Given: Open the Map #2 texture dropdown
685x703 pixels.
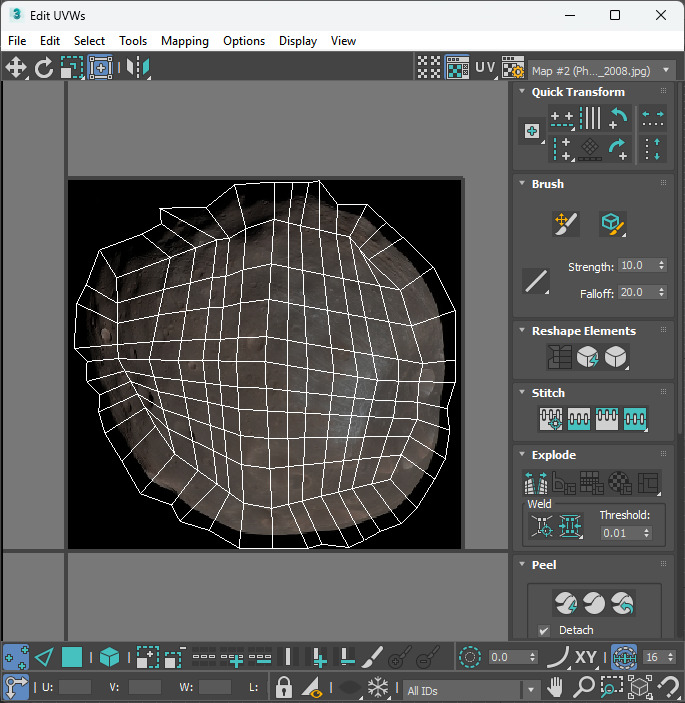Looking at the screenshot, I should point(602,70).
